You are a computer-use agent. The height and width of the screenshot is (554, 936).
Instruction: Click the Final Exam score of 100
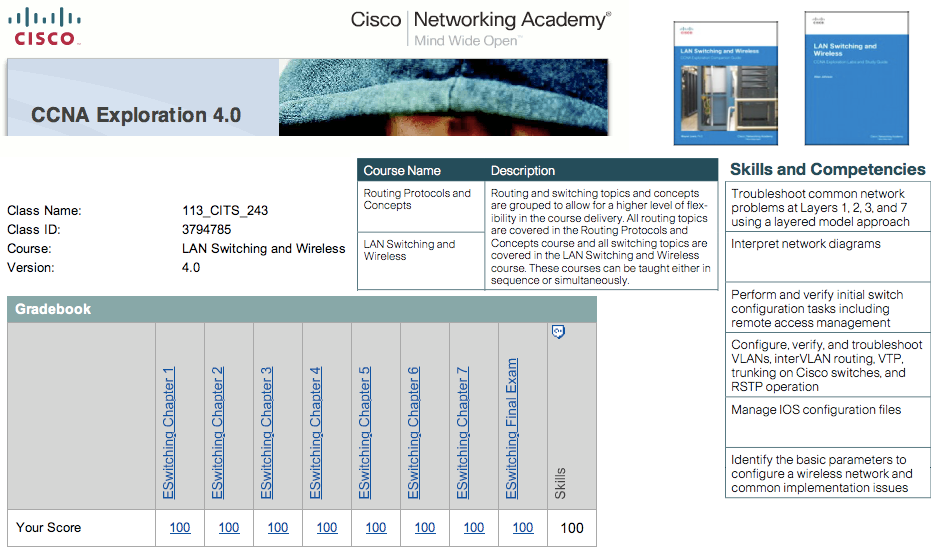522,528
